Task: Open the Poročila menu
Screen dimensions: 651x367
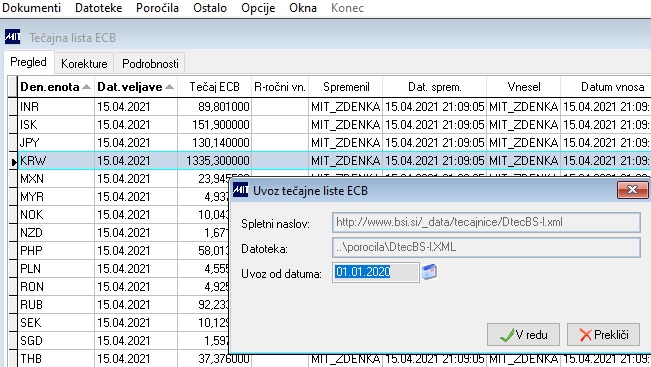Action: [157, 8]
